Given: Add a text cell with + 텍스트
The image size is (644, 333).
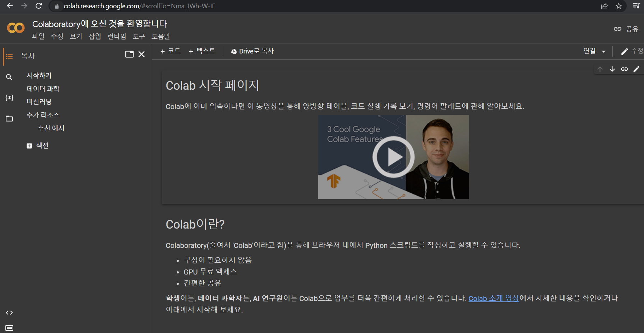Looking at the screenshot, I should pyautogui.click(x=202, y=51).
